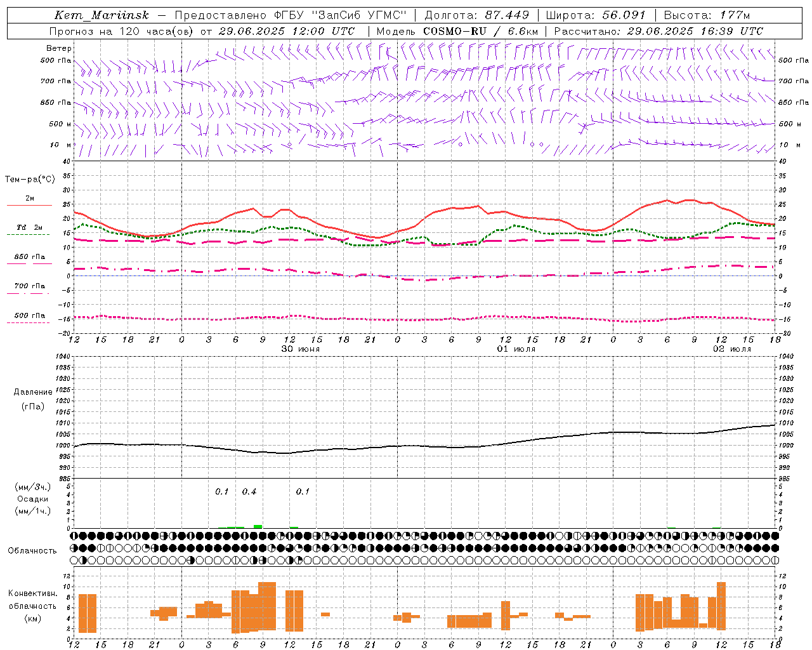Click the Давление pressure panel label
Viewport: 812px width, 650px height.
pyautogui.click(x=32, y=392)
